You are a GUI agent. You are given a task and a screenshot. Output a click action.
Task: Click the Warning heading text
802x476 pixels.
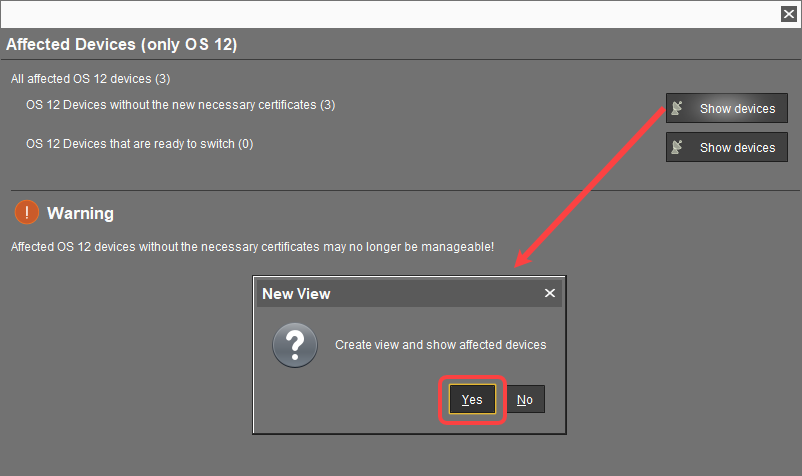[80, 213]
